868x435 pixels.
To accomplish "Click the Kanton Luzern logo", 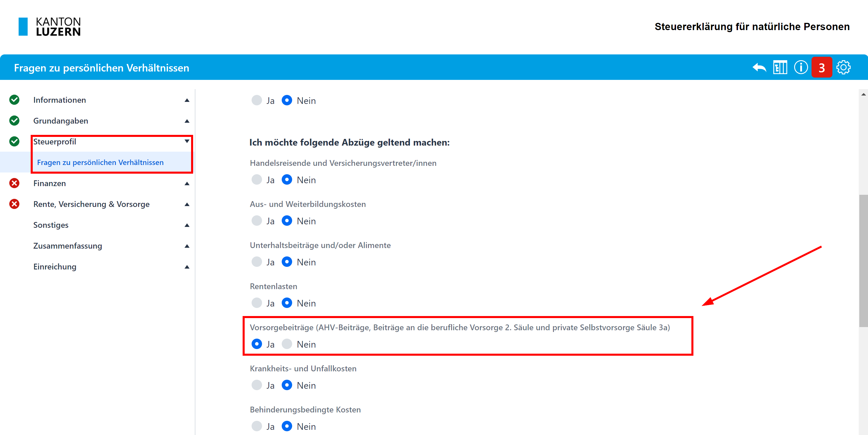I will [50, 27].
